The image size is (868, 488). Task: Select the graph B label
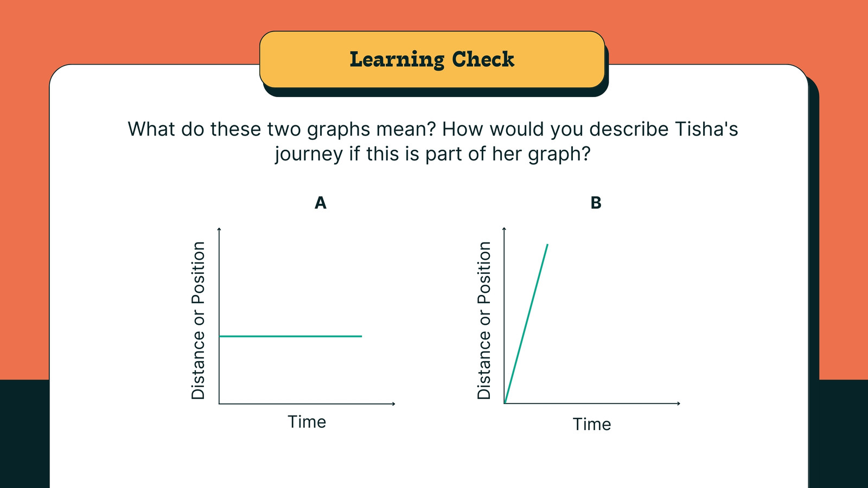pyautogui.click(x=596, y=203)
